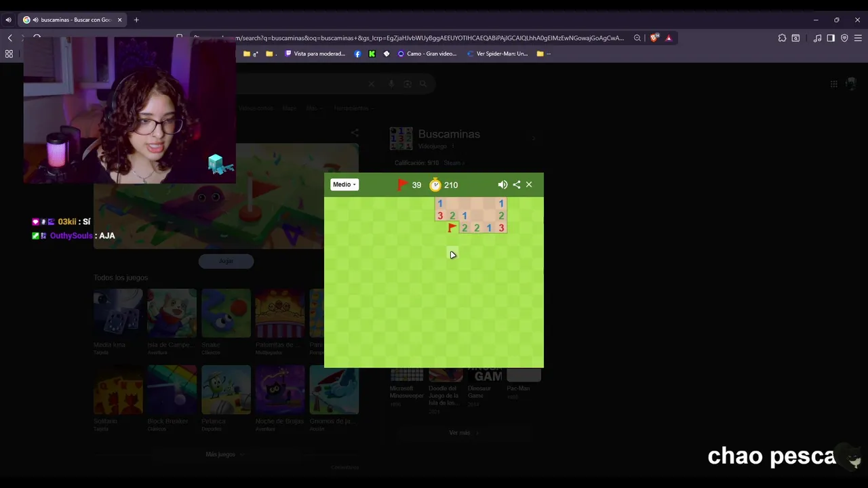Click the blue 1 in the top-left revealed cell
Screen dimensions: 868x488
coord(440,203)
